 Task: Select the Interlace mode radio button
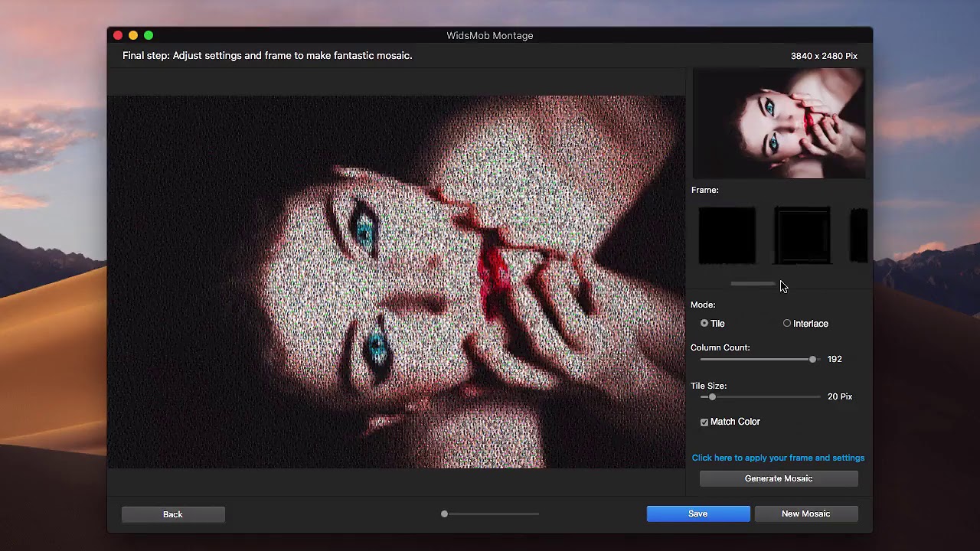pos(787,324)
